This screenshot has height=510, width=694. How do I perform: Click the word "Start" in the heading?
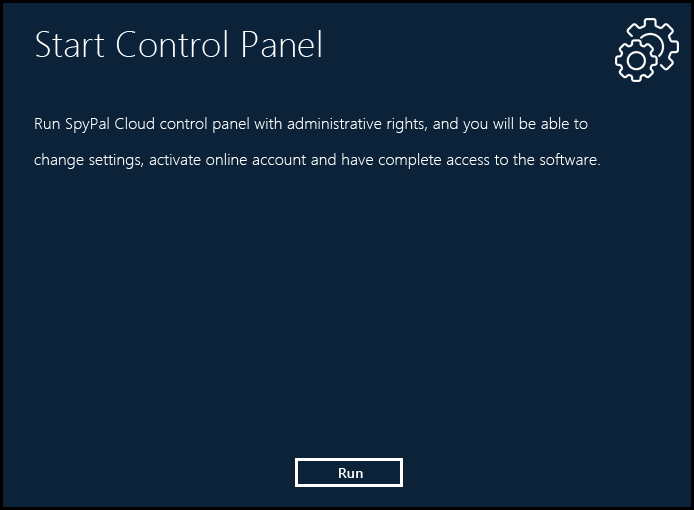tap(70, 46)
